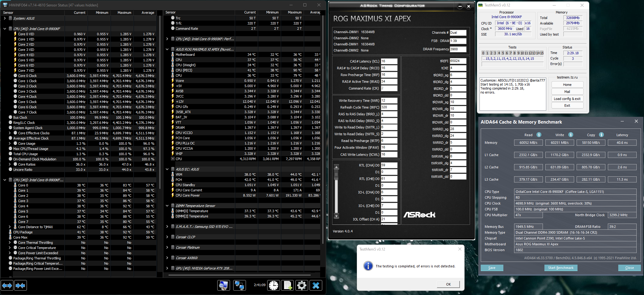Click Load config & exit in TestMem5
The height and width of the screenshot is (295, 644).
567,99
